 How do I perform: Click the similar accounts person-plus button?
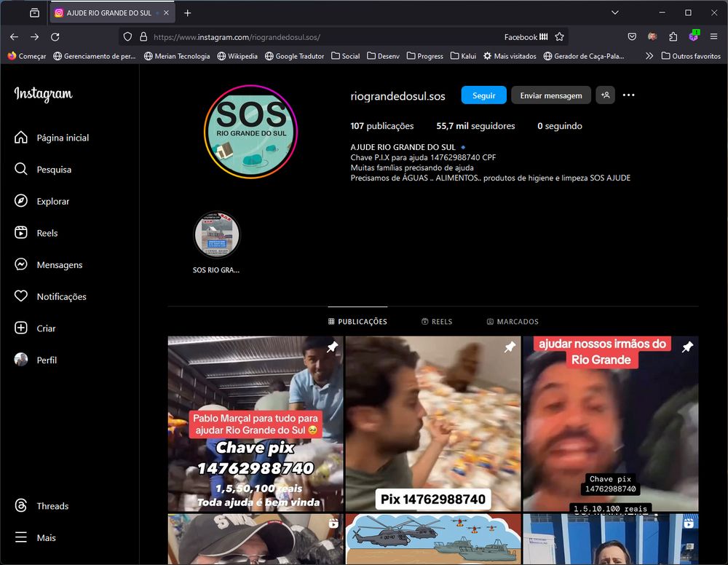point(606,95)
